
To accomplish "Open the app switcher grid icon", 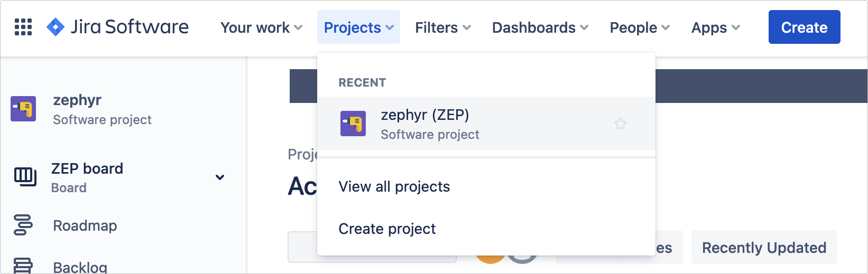I will coord(23,27).
